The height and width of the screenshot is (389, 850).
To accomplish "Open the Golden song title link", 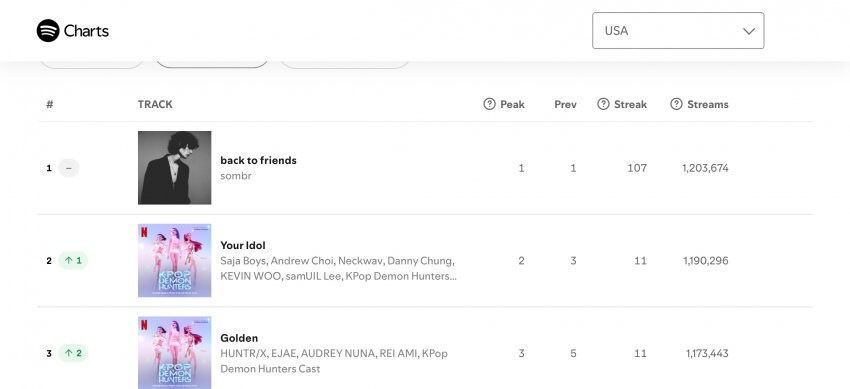I will [x=239, y=338].
